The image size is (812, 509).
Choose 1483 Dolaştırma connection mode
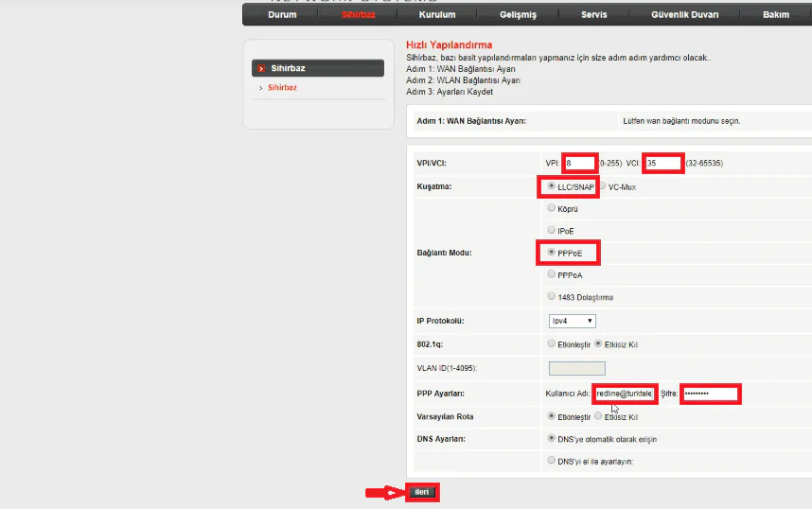(552, 296)
